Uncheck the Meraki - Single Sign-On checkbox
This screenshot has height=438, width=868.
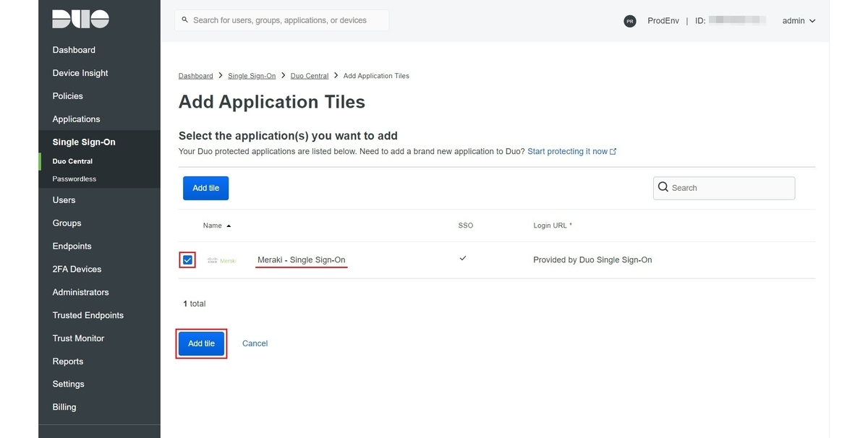[x=187, y=260]
